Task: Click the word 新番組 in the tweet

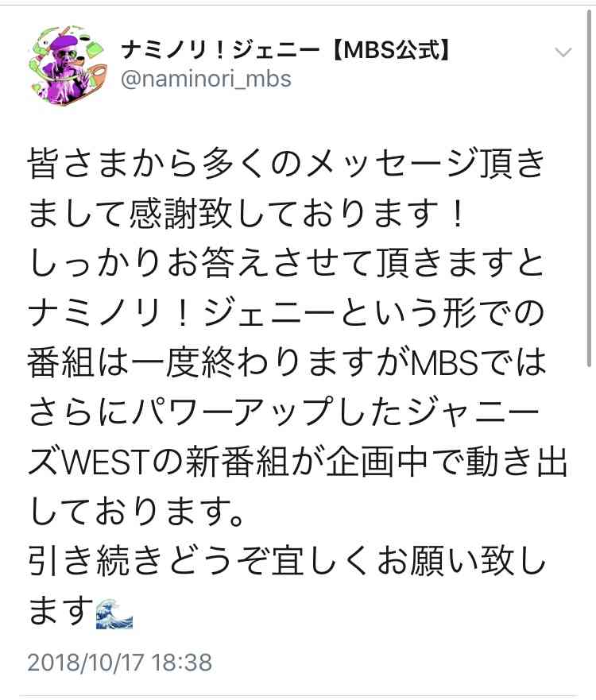Action: click(x=236, y=462)
